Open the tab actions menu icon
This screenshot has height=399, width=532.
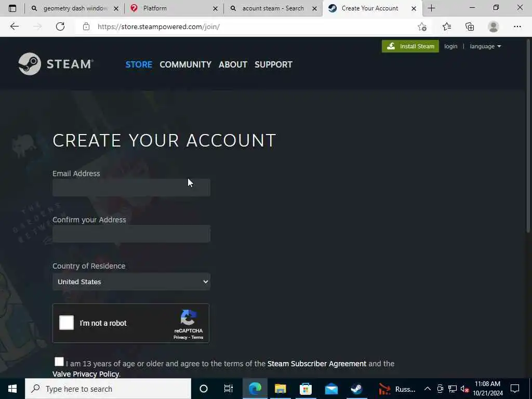point(12,8)
